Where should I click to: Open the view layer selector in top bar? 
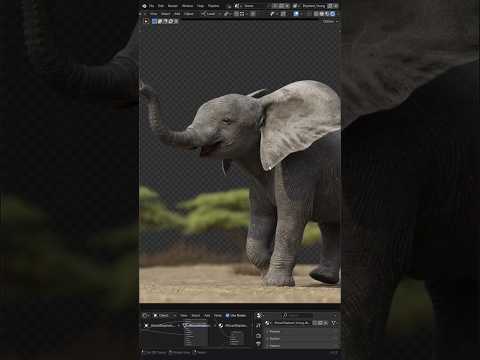point(313,6)
